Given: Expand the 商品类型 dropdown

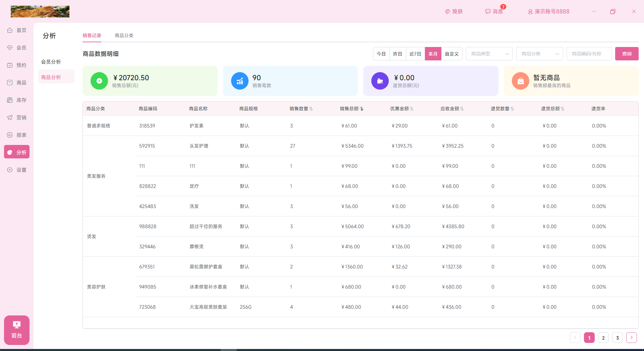Looking at the screenshot, I should [489, 54].
